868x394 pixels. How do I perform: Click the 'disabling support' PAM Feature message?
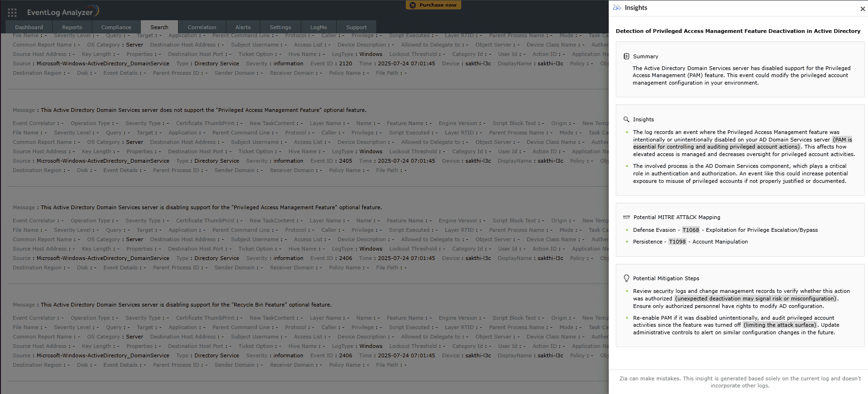(211, 207)
